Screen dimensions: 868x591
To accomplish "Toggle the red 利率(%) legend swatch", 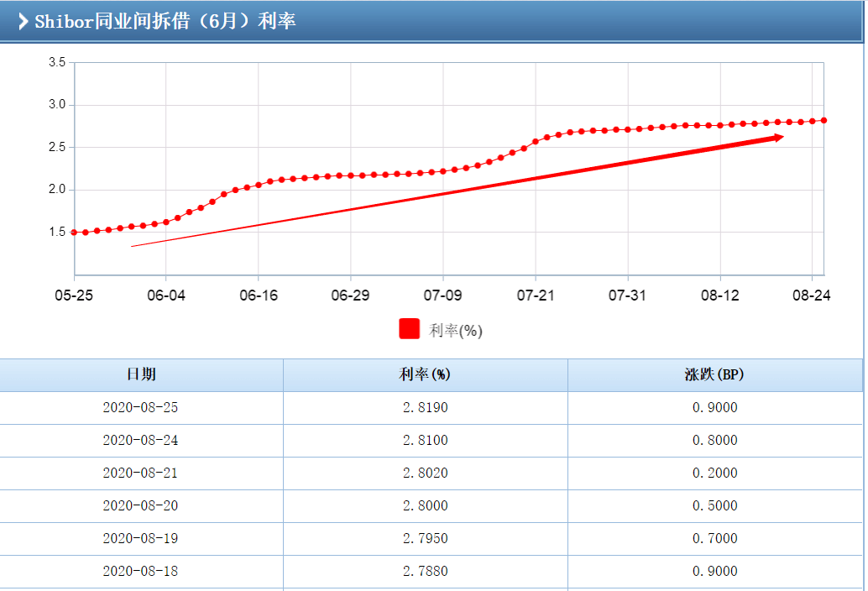I will (x=409, y=329).
